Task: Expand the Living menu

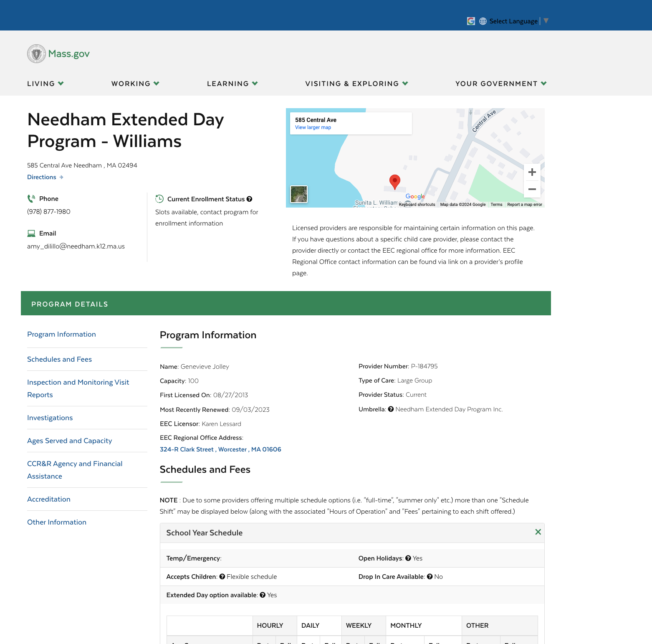Action: (45, 84)
